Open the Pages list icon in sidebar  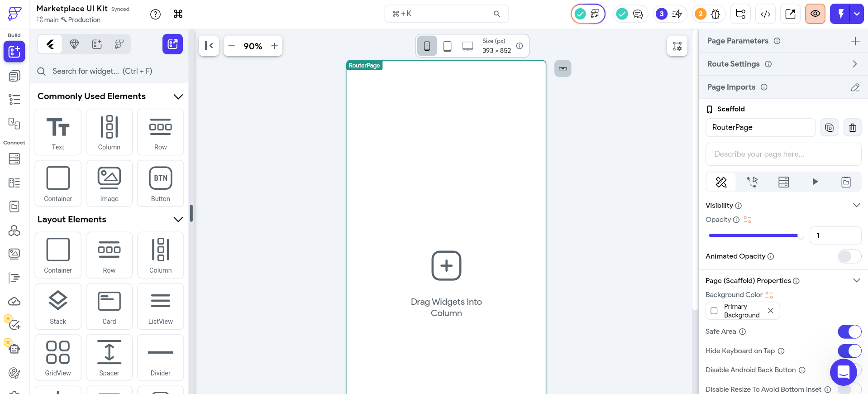(14, 76)
